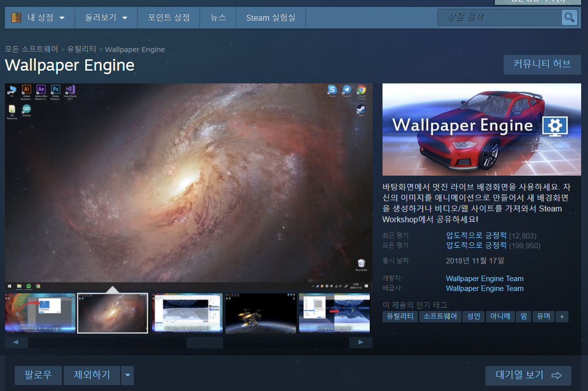The height and width of the screenshot is (391, 588).
Task: Select the mountain lake editor thumbnail
Action: click(187, 313)
